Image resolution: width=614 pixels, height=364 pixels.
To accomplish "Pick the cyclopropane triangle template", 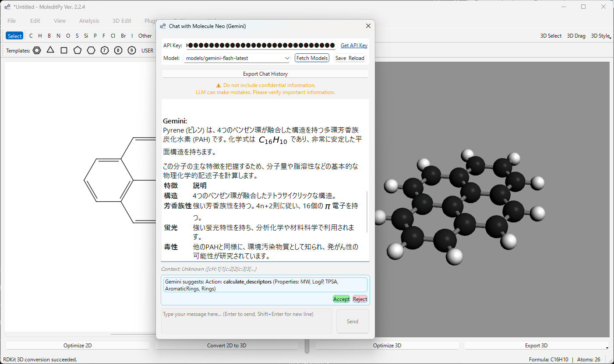I will tap(50, 50).
